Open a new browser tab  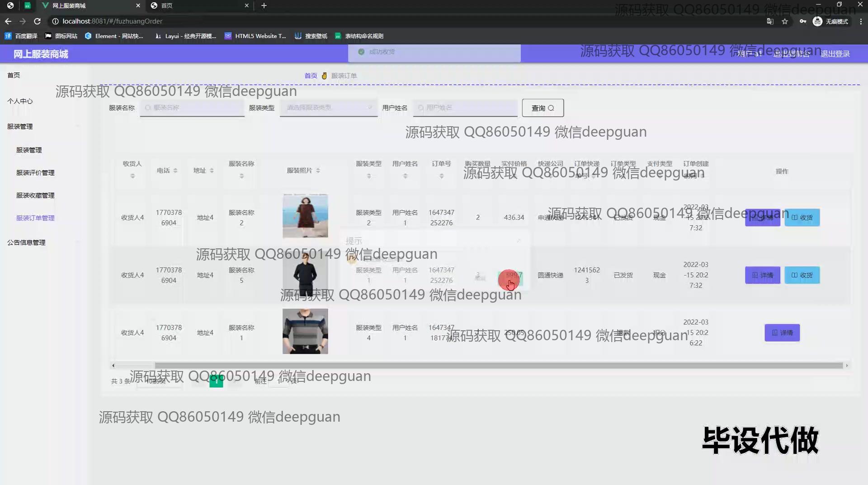coord(264,5)
